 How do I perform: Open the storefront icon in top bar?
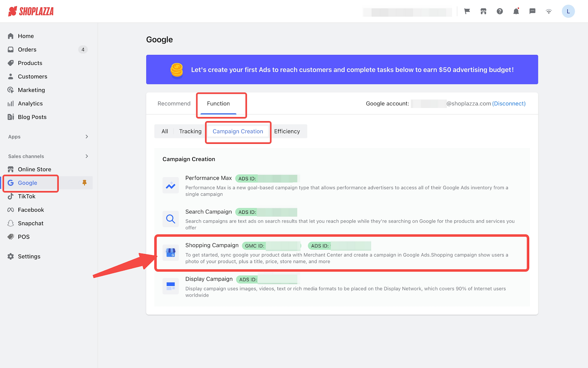[x=483, y=11]
